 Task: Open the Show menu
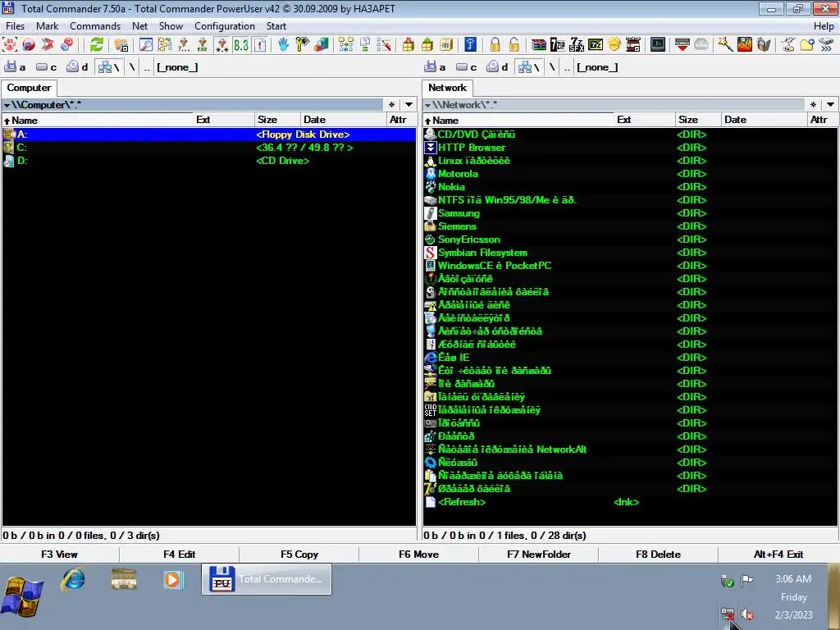coord(171,25)
